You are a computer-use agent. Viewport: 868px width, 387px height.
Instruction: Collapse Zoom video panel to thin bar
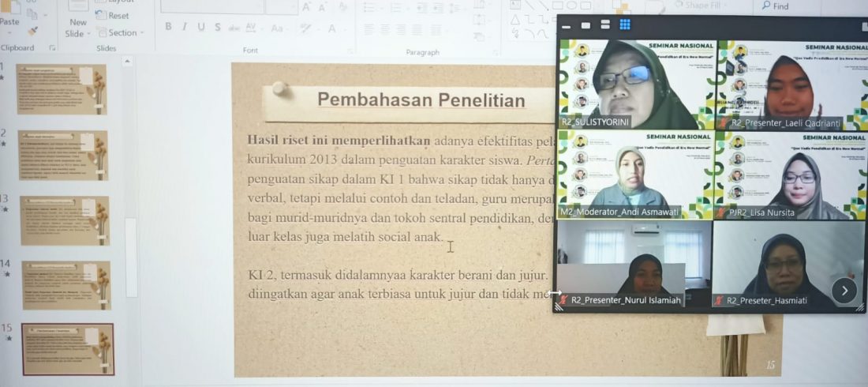click(565, 25)
